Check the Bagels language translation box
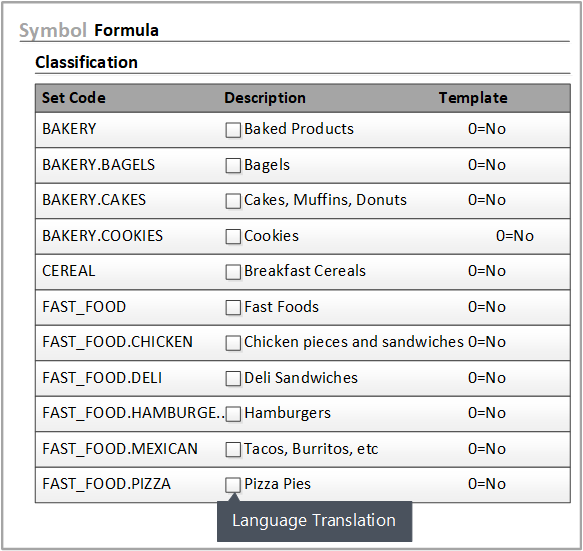Viewport: 583px width, 551px height. click(x=233, y=165)
